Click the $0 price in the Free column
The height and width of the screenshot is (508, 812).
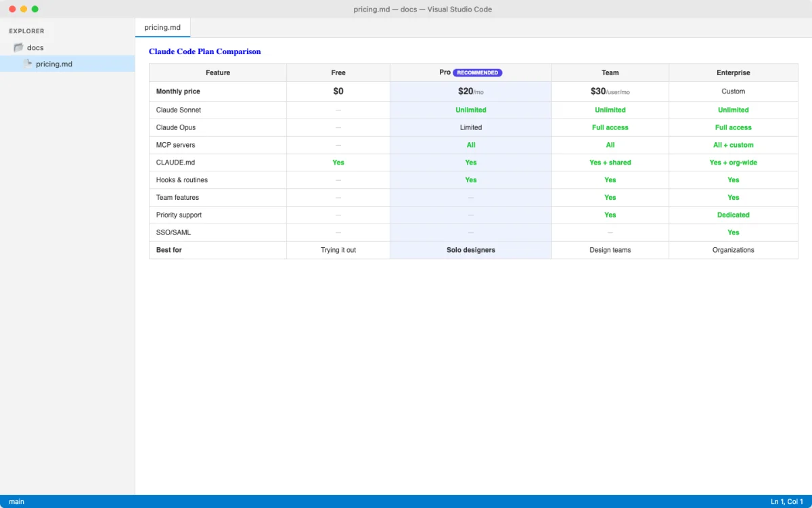(x=338, y=91)
